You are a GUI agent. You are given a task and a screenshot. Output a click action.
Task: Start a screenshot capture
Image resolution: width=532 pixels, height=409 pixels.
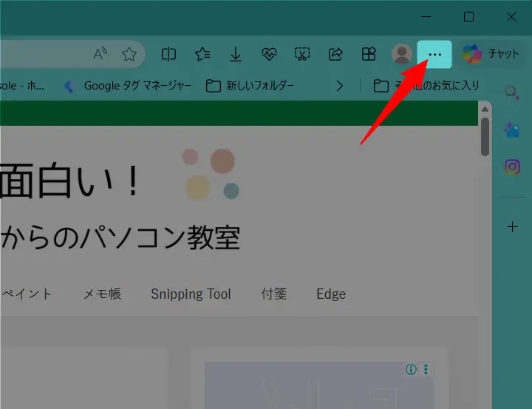click(301, 54)
